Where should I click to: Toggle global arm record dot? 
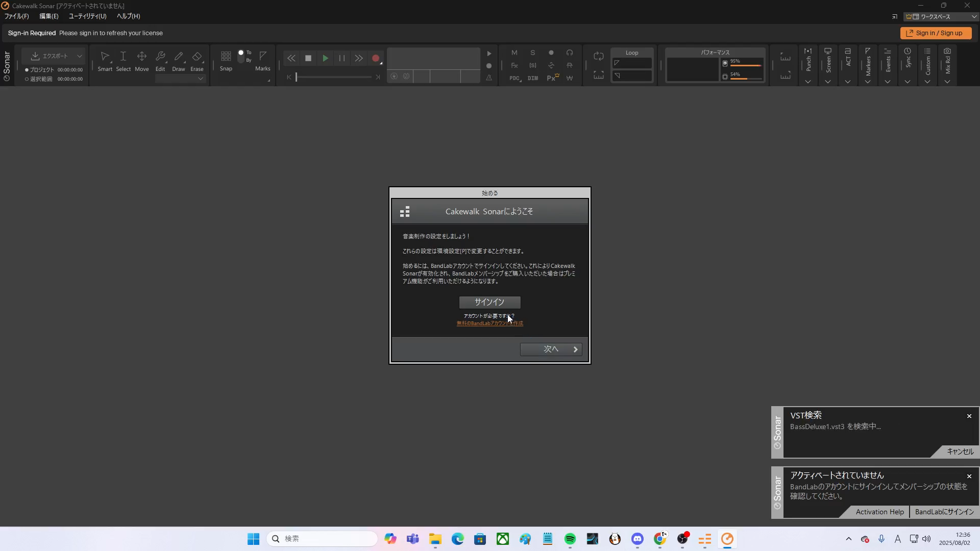[551, 53]
